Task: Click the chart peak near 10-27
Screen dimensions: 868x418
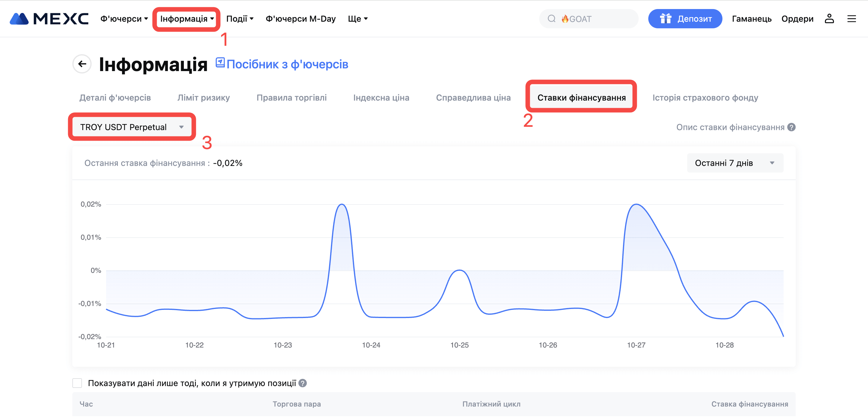Action: point(636,204)
